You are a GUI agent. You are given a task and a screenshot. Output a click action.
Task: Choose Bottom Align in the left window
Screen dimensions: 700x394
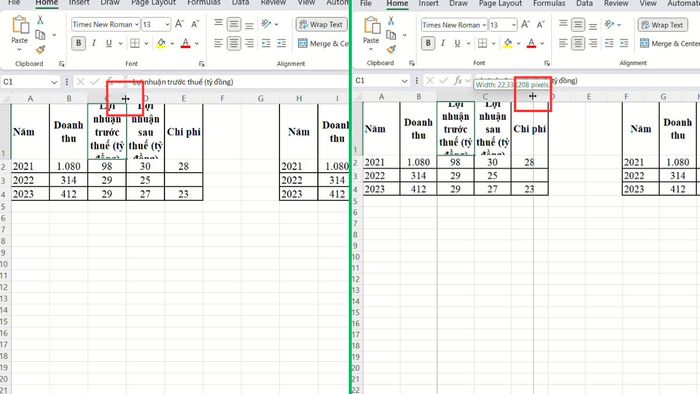point(250,24)
